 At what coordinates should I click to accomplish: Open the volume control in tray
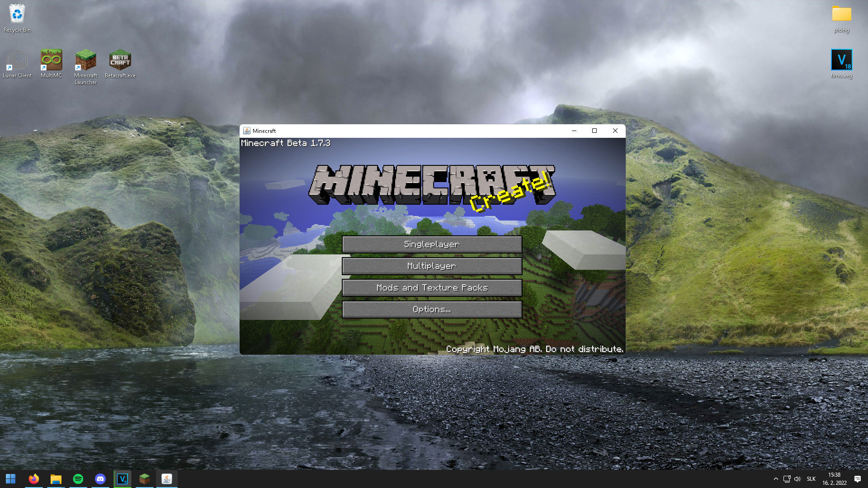(797, 479)
